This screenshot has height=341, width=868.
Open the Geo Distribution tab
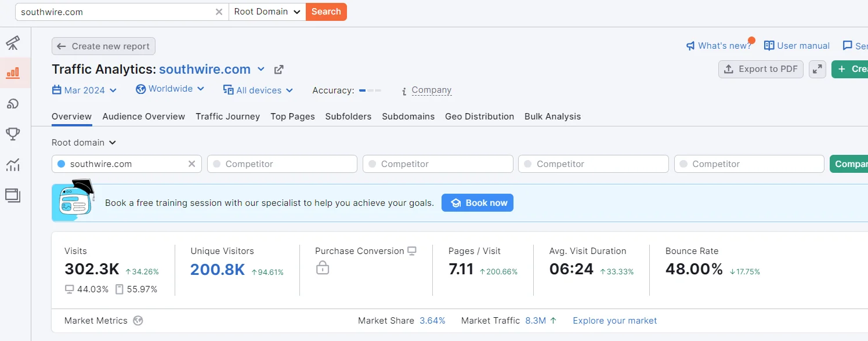tap(479, 117)
